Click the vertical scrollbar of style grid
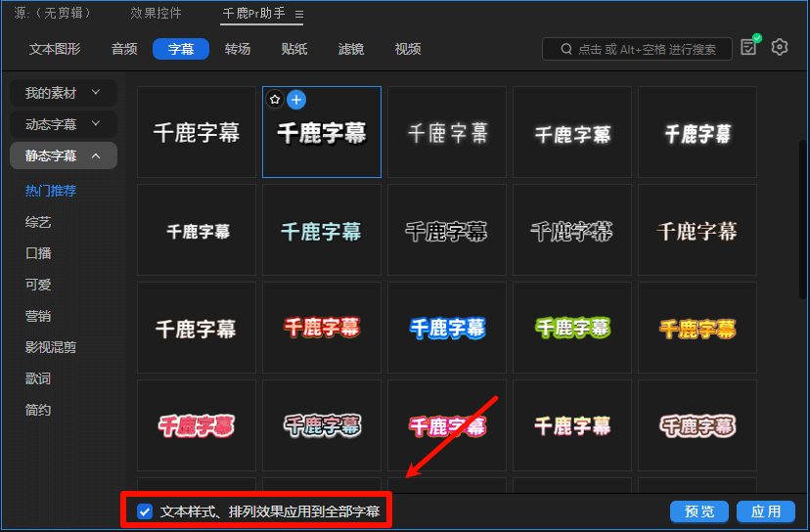 click(803, 219)
